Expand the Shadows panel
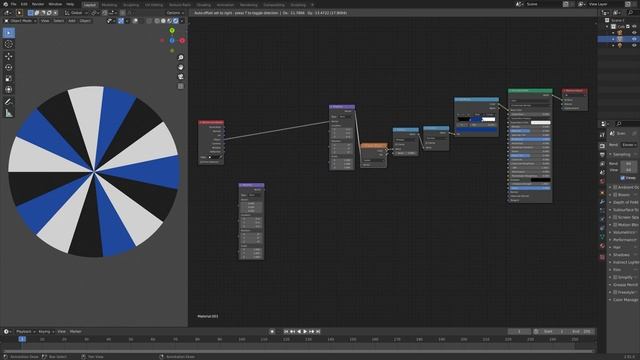 tap(624, 255)
